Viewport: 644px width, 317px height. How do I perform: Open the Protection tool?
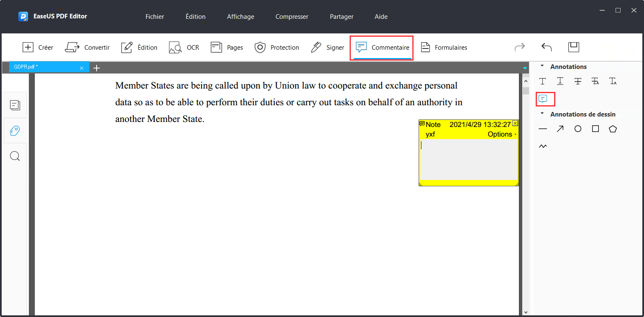tap(277, 48)
